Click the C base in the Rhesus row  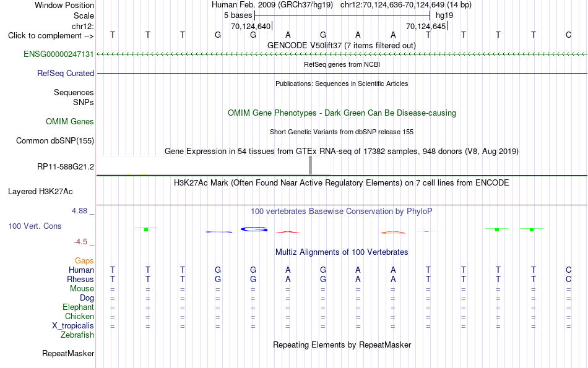click(x=568, y=279)
